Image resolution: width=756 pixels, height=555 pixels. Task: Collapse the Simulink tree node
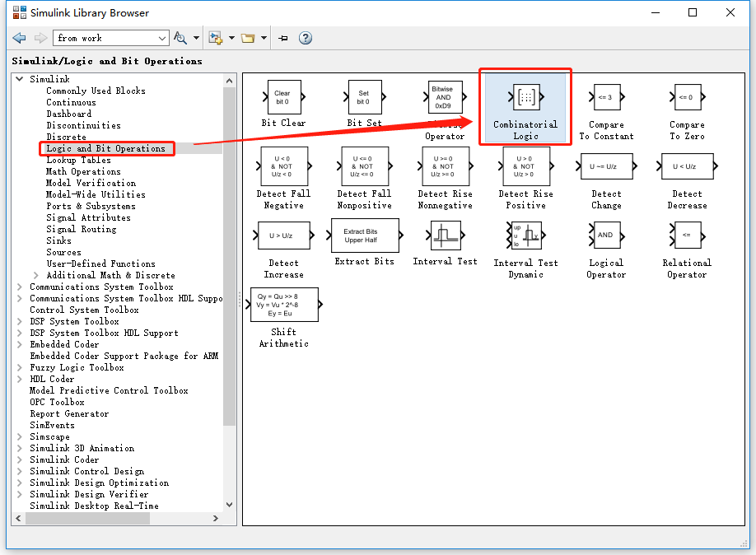tap(19, 78)
